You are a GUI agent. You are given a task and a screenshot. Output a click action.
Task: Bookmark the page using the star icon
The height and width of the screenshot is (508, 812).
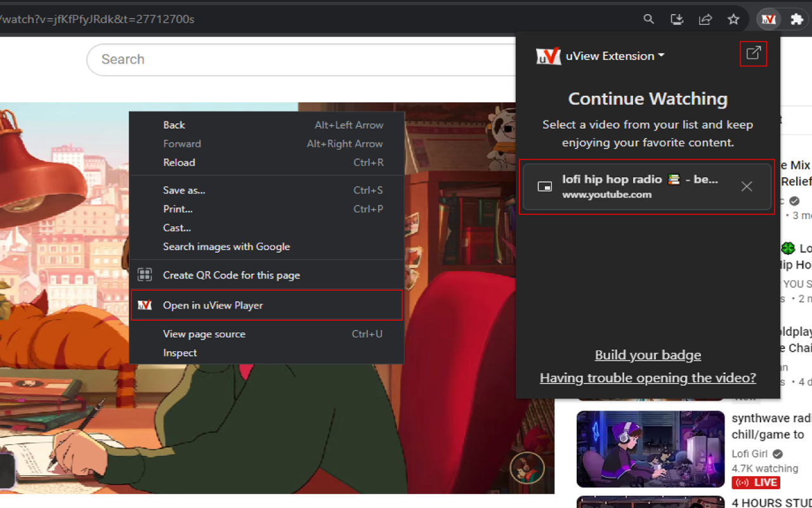click(733, 19)
